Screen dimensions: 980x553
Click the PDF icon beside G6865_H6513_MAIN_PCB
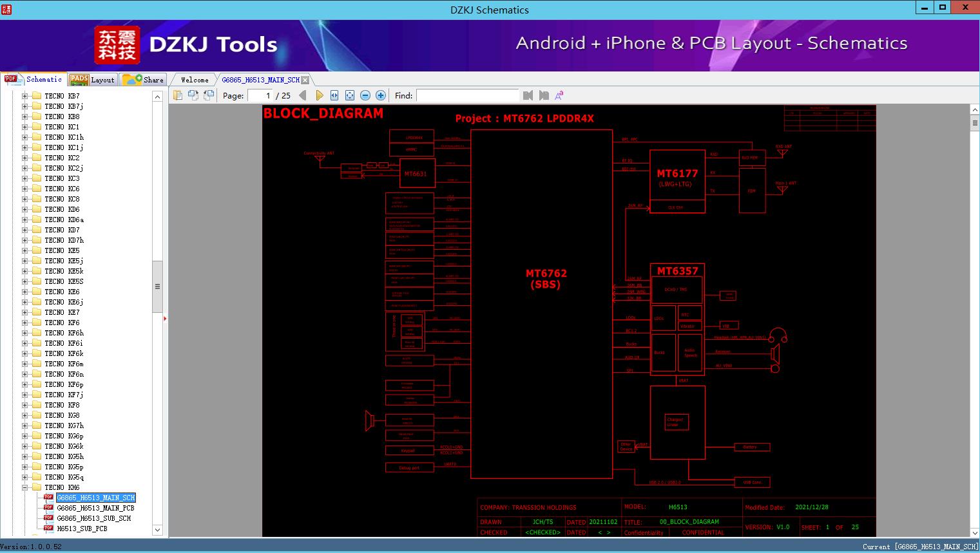[48, 508]
